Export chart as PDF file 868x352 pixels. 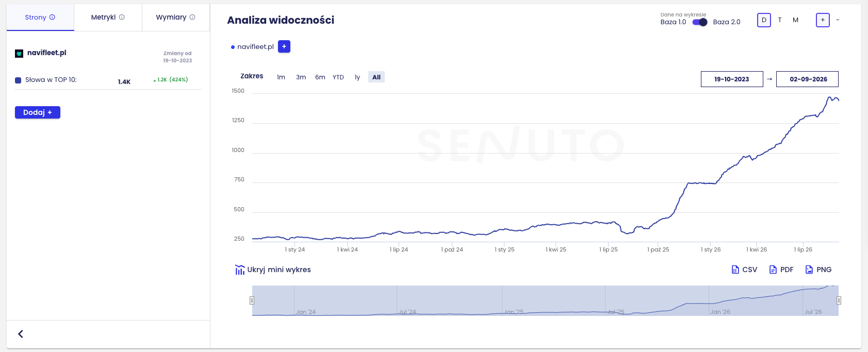click(781, 270)
